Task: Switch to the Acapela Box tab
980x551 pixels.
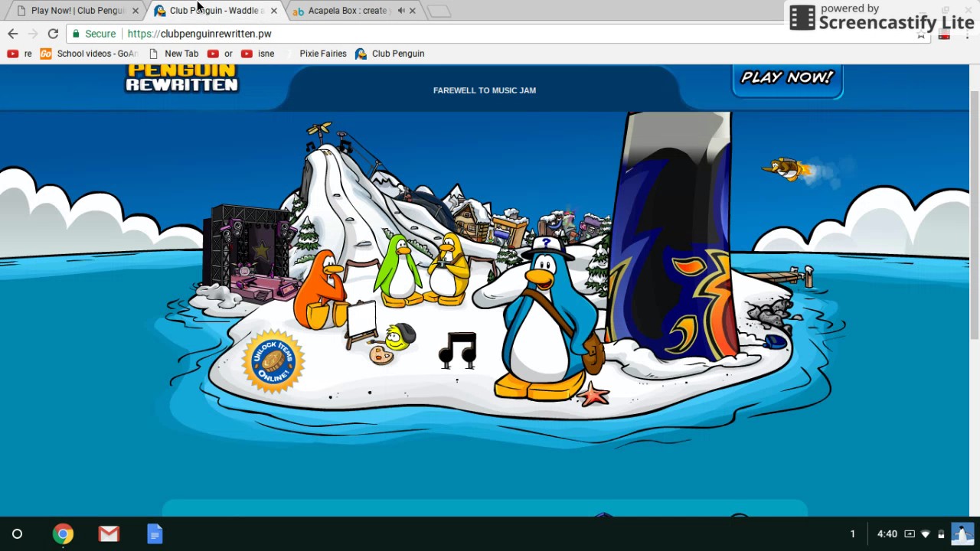Action: [348, 11]
